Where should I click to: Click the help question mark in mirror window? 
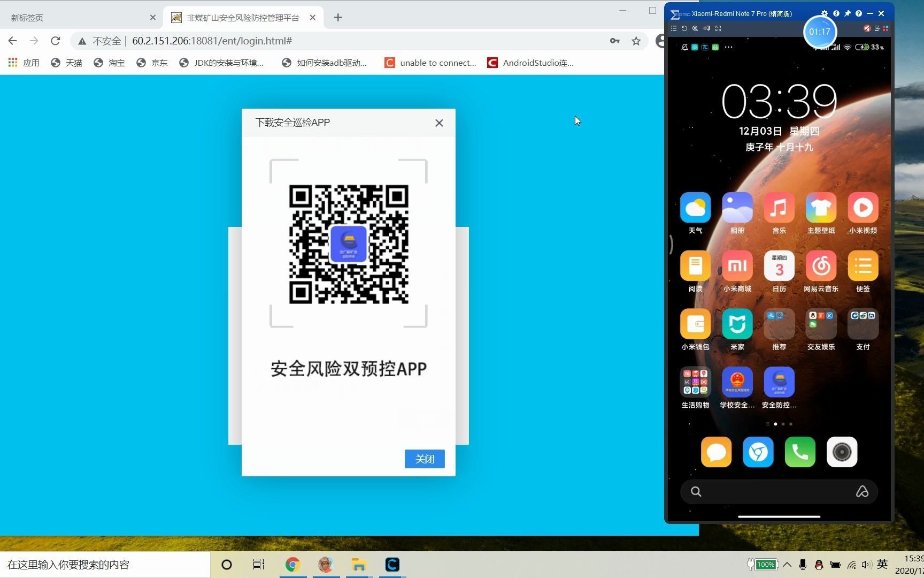coord(859,13)
